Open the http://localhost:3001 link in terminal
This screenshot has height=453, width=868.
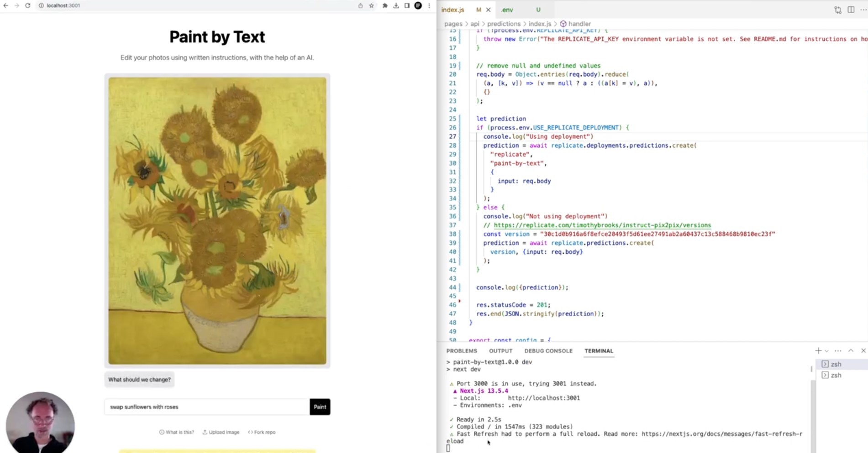tap(544, 398)
